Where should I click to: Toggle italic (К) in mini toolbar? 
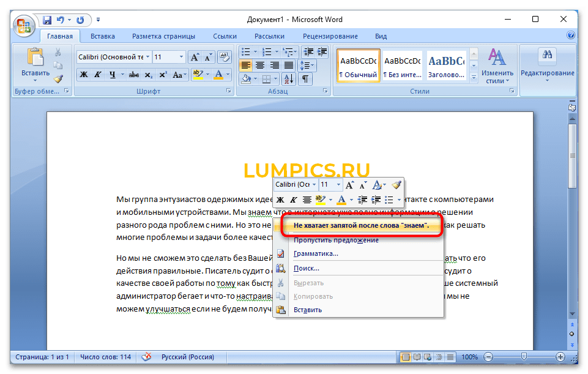click(293, 200)
